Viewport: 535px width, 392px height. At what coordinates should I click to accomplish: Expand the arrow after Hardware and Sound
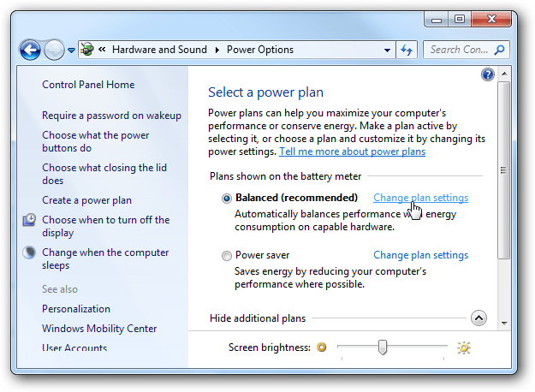pos(217,50)
